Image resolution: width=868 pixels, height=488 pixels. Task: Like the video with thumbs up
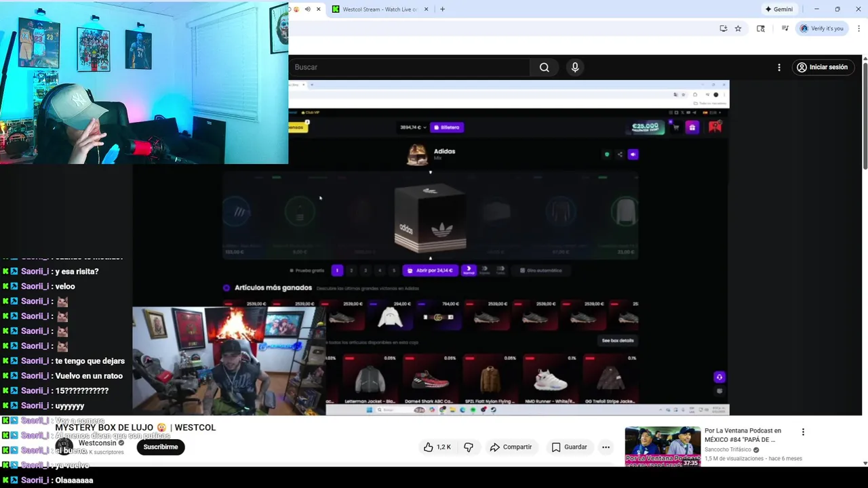tap(437, 447)
